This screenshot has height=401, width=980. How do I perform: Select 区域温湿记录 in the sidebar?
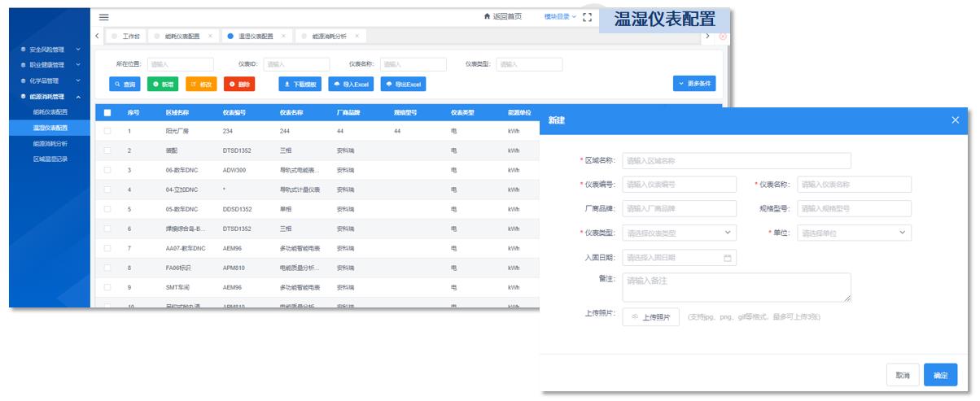pos(50,159)
